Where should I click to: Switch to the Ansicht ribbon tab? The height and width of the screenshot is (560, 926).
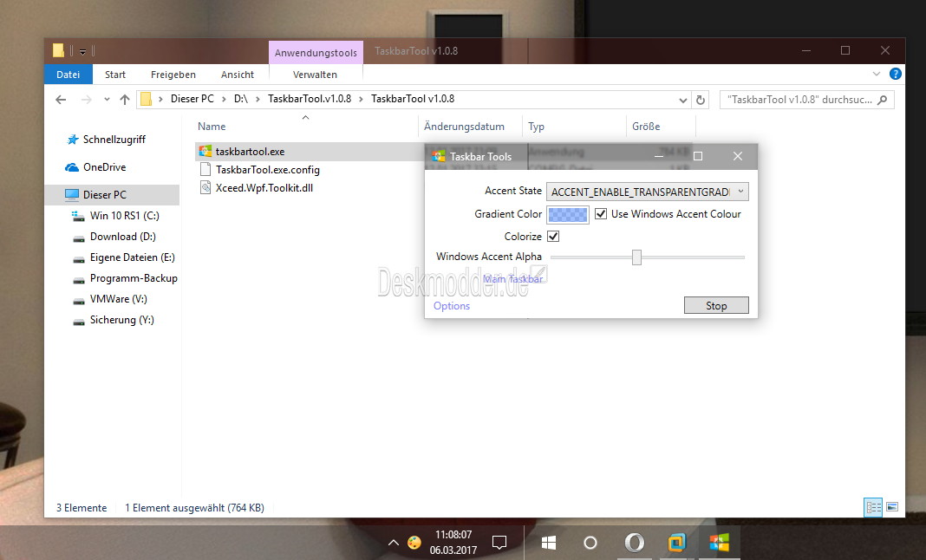coord(238,75)
